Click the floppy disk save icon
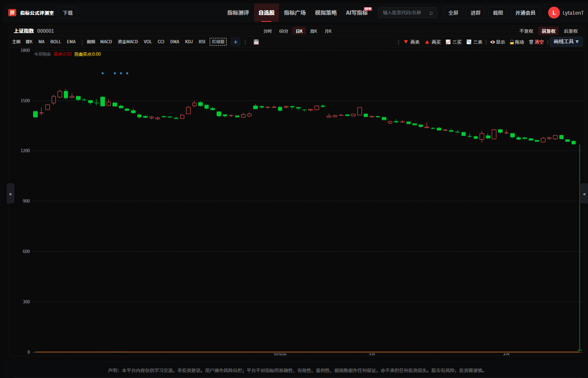Image resolution: width=588 pixels, height=378 pixels. coord(256,42)
